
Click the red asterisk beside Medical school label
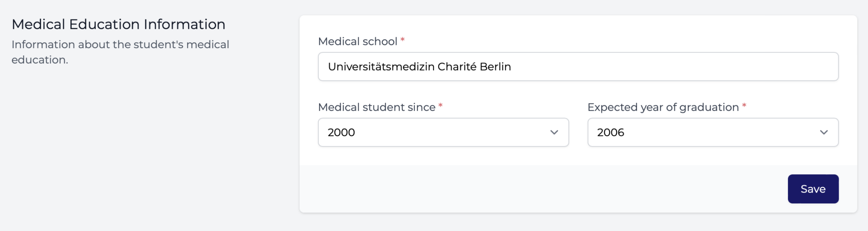click(403, 40)
